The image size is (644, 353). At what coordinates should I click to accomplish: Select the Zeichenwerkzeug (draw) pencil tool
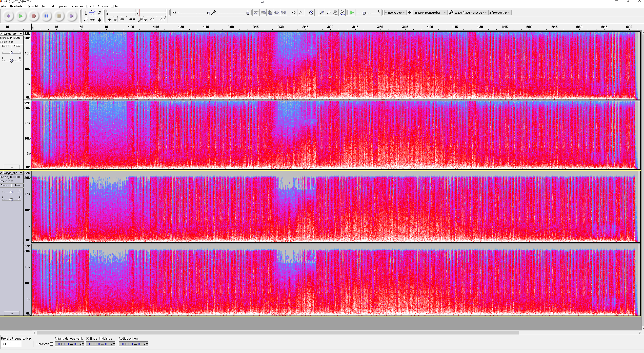(x=99, y=12)
